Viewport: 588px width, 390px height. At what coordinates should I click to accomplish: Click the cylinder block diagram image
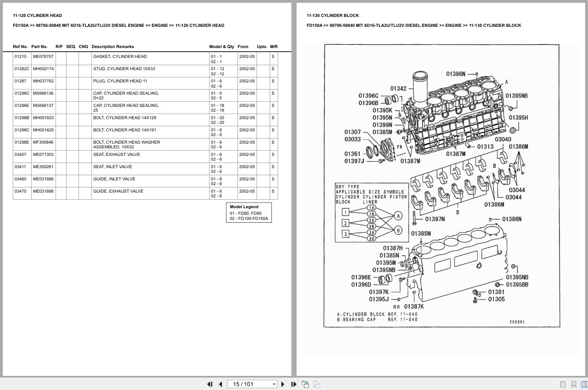[442, 186]
